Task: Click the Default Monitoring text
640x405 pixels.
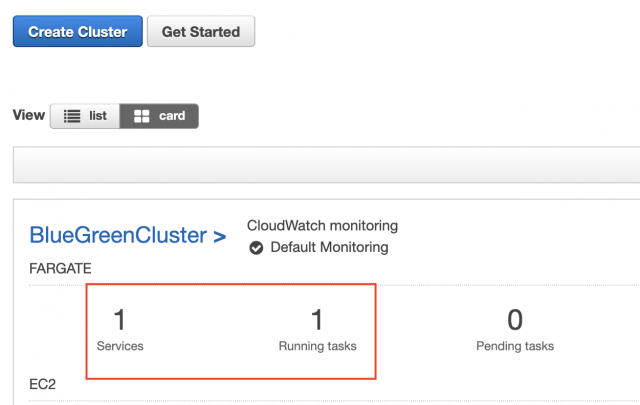Action: click(329, 247)
